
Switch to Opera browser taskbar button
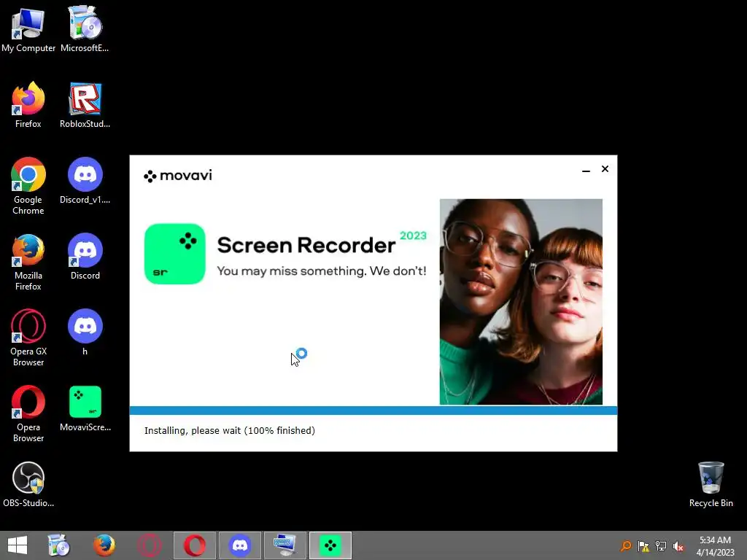(x=194, y=545)
